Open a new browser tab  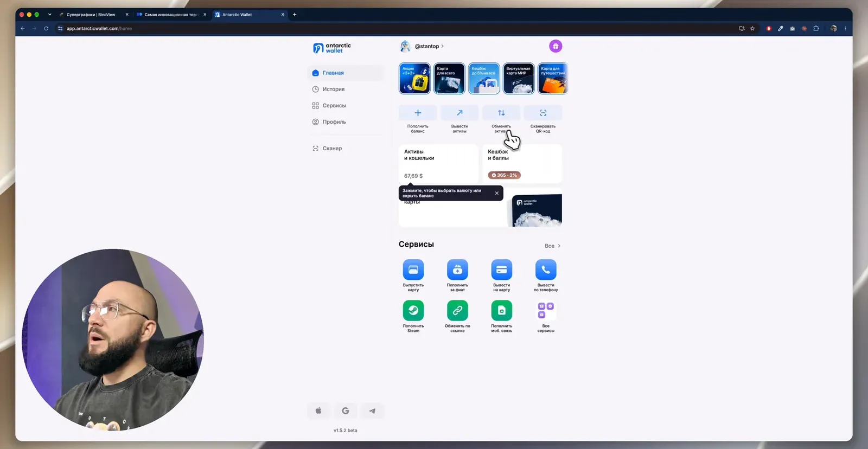click(x=295, y=15)
